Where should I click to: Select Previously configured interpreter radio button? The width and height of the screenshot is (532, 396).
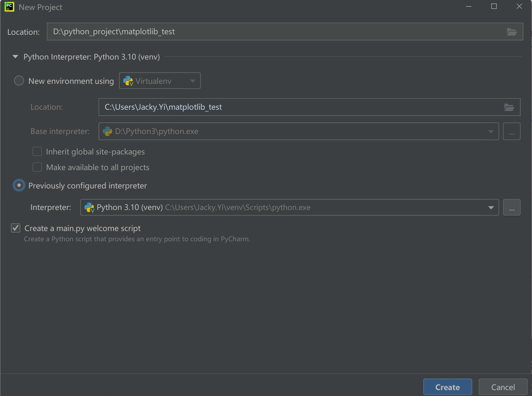click(x=19, y=185)
